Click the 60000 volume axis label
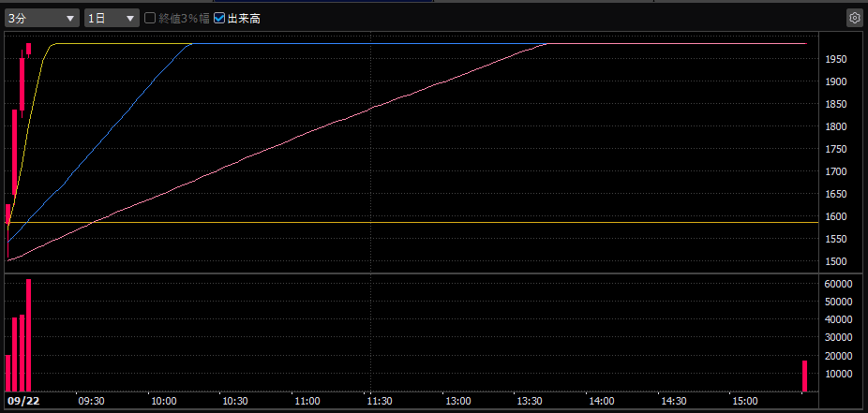This screenshot has height=413, width=868. 837,284
